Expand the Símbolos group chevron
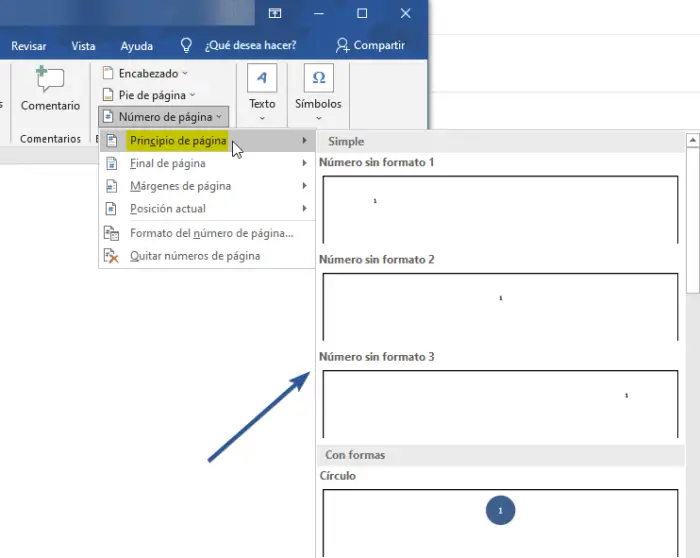Screen dimensions: 700x558 click(x=319, y=118)
